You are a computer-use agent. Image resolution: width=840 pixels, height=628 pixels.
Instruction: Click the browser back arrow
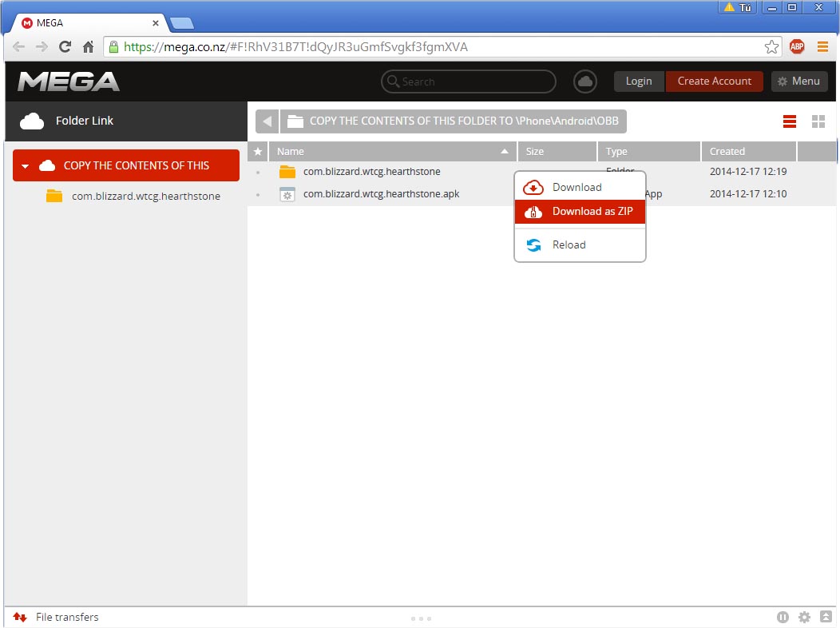coord(18,46)
